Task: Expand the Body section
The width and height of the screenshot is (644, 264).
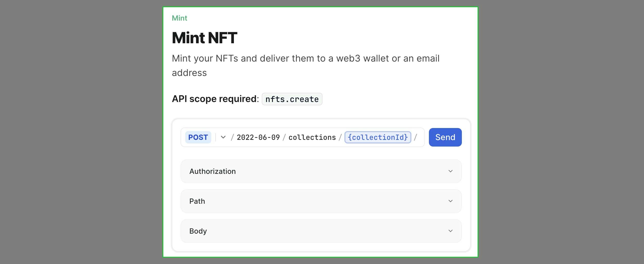Action: point(321,231)
